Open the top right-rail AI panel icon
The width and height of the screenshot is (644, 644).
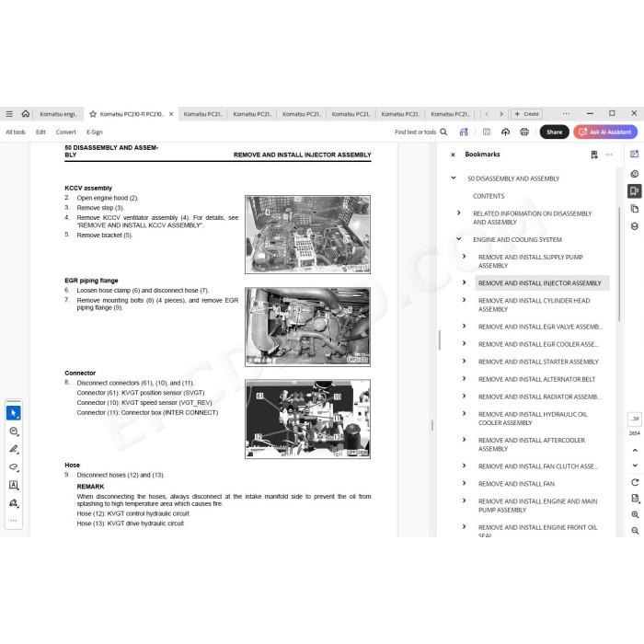635,154
